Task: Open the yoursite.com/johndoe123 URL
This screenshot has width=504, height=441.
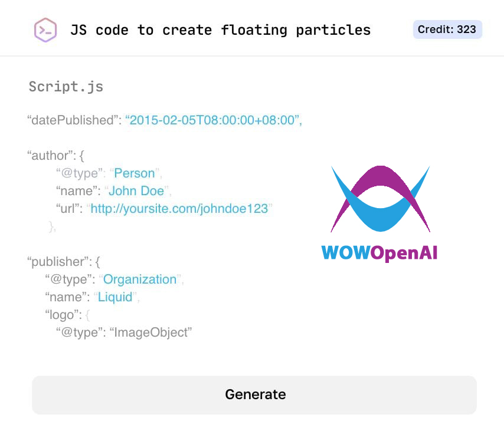Action: coord(179,209)
